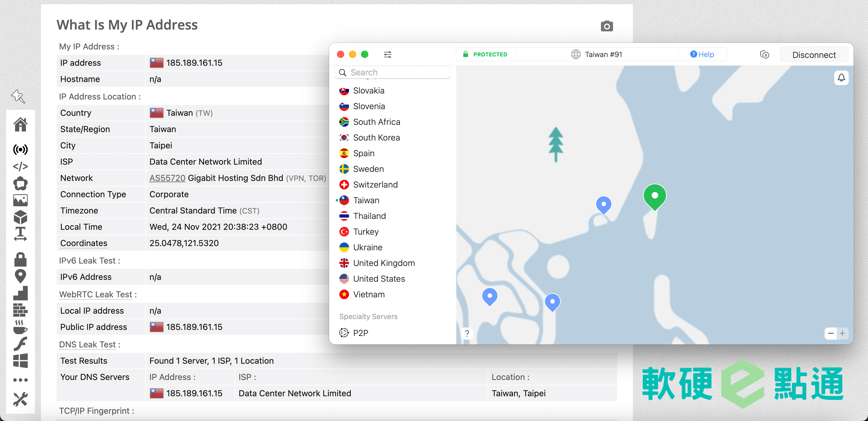Click the pin icon above sidebar
The width and height of the screenshot is (868, 421).
click(18, 97)
